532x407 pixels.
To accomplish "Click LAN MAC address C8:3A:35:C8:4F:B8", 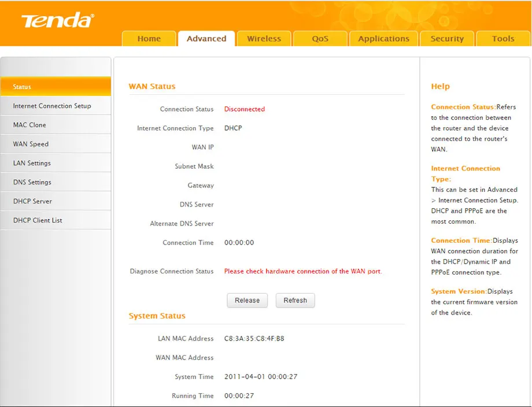I will pyautogui.click(x=254, y=338).
